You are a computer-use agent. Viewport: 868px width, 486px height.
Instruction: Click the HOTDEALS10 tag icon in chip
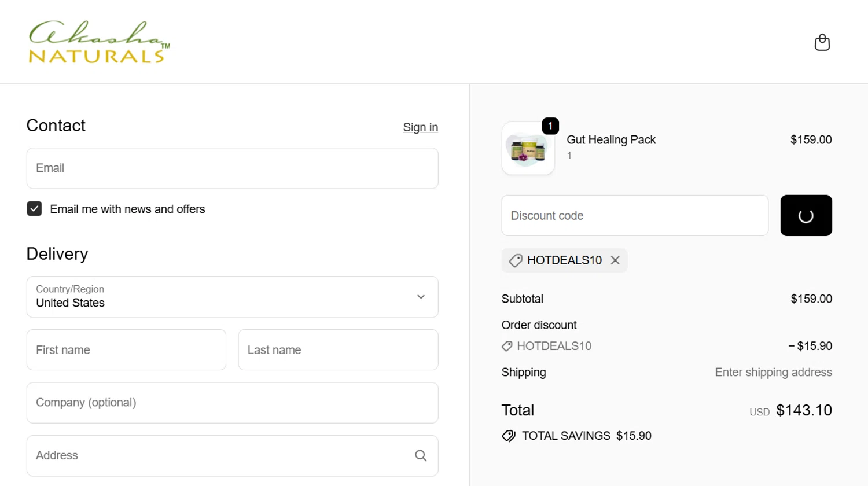pos(515,260)
